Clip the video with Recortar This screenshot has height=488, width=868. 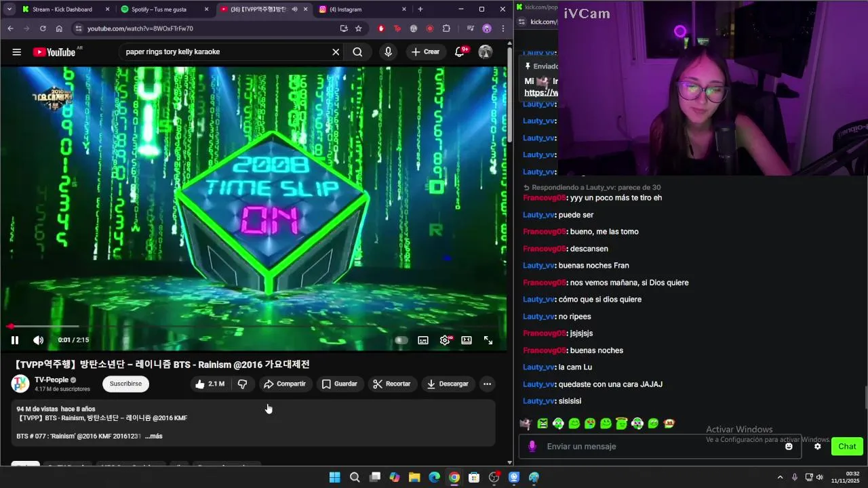click(392, 384)
